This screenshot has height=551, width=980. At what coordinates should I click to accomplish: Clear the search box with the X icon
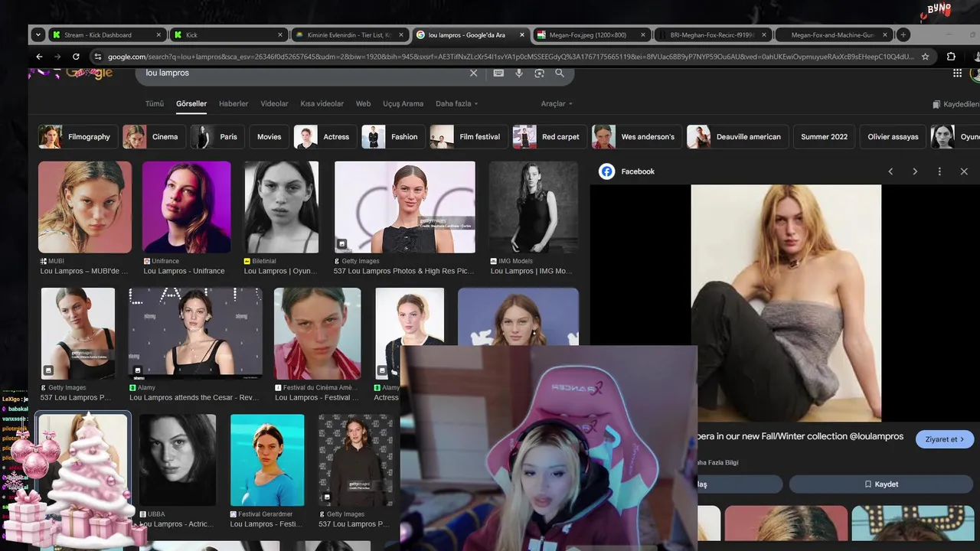pyautogui.click(x=473, y=73)
